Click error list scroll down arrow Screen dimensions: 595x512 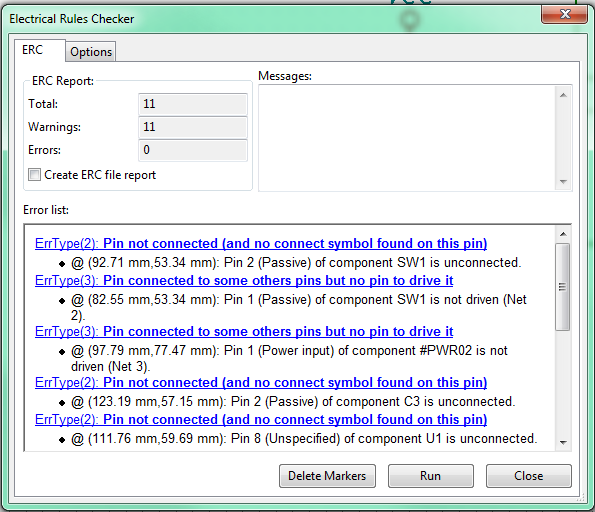coord(563,443)
